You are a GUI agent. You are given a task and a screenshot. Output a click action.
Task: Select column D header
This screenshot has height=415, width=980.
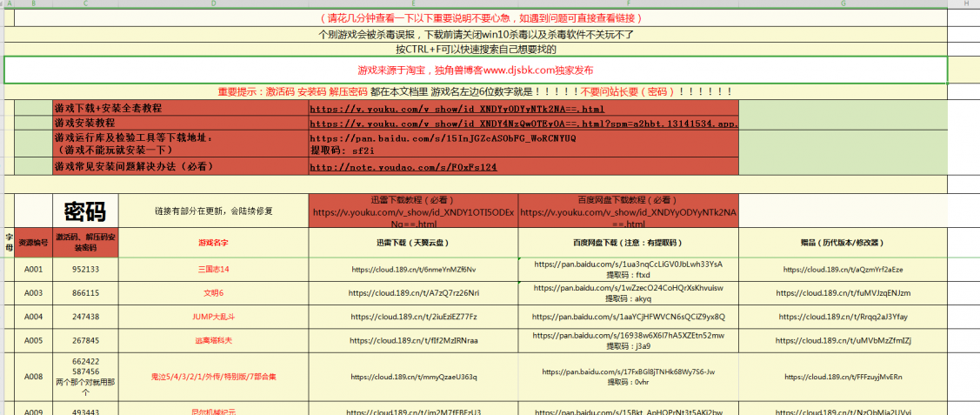tap(213, 3)
